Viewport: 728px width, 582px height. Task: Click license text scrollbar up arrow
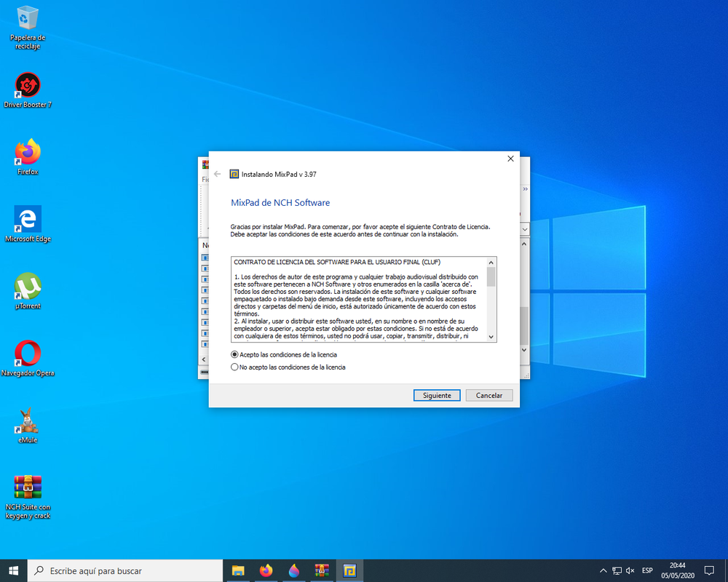(491, 263)
